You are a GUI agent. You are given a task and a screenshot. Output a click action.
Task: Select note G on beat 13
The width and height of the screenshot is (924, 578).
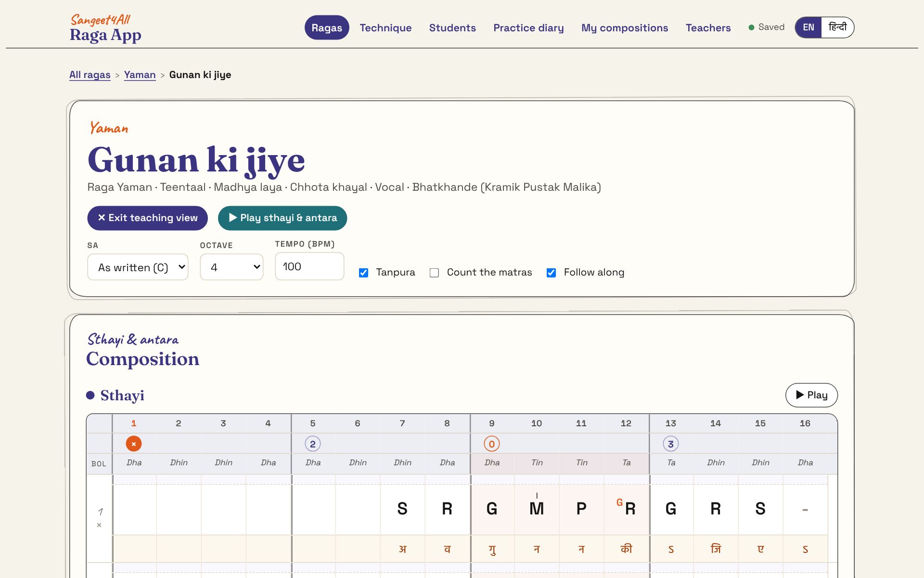click(671, 509)
